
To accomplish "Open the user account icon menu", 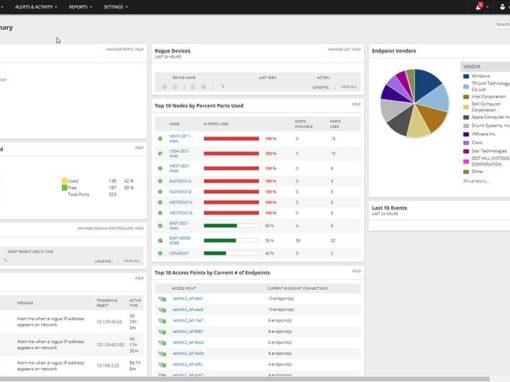I will click(502, 7).
